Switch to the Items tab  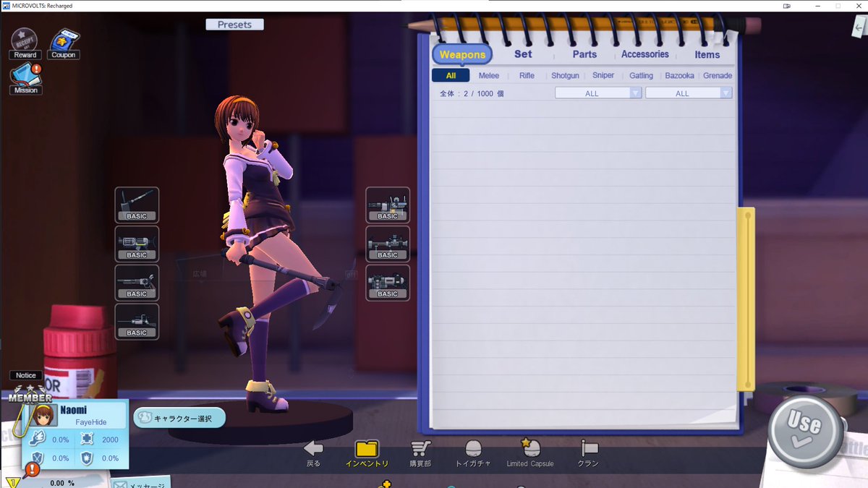point(707,54)
